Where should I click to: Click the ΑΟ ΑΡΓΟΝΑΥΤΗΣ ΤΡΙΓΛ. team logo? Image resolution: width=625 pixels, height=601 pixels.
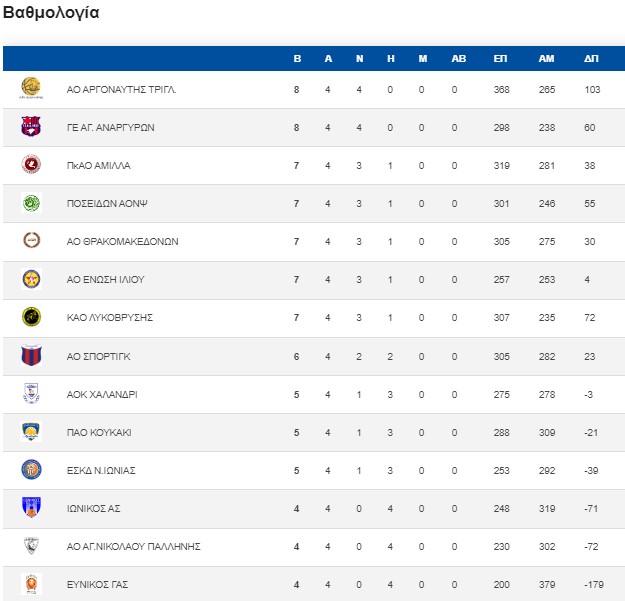pos(31,88)
